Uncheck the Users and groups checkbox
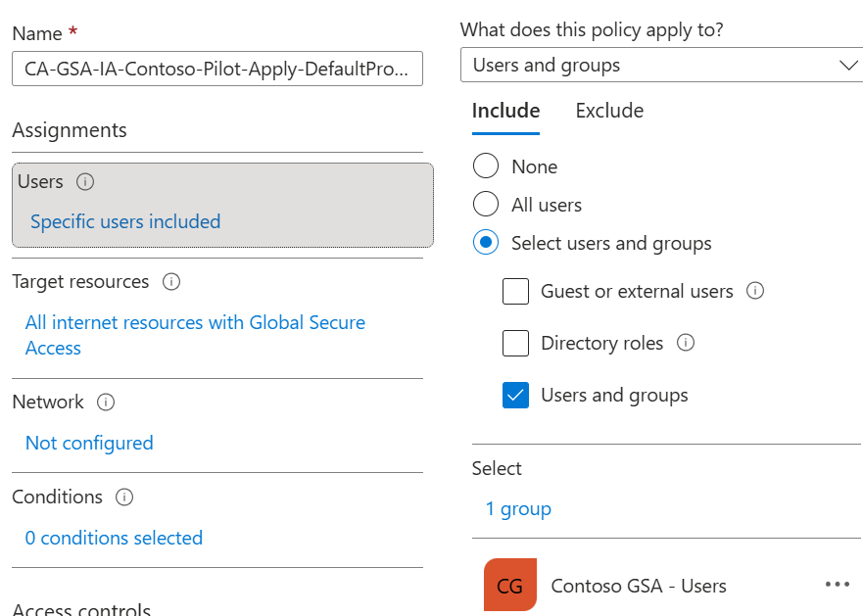 [515, 396]
